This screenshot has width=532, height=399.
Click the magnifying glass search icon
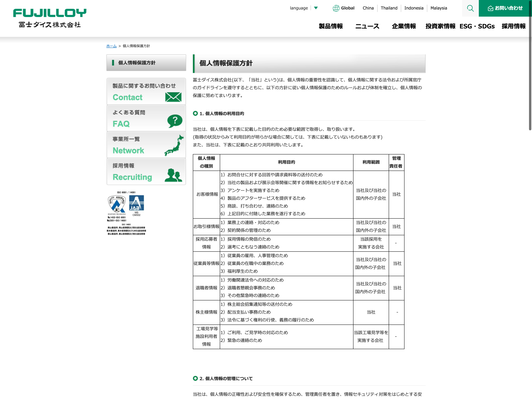tap(470, 8)
